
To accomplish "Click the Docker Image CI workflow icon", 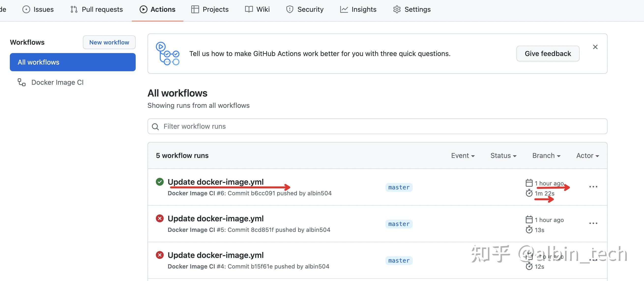I will point(21,82).
